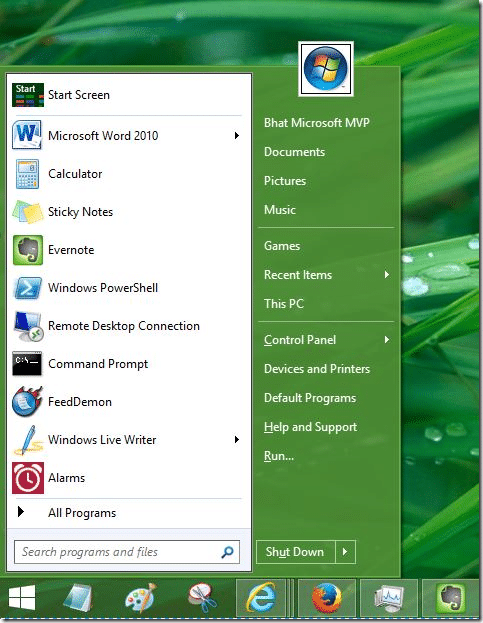Screen dimensions: 483x623
Task: Launch Snipping Tool from the taskbar
Action: pos(202,598)
